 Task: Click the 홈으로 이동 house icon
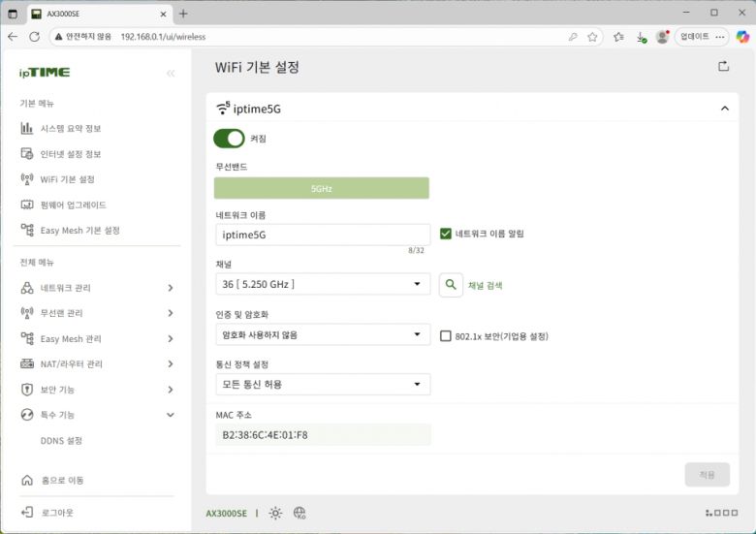tap(27, 480)
